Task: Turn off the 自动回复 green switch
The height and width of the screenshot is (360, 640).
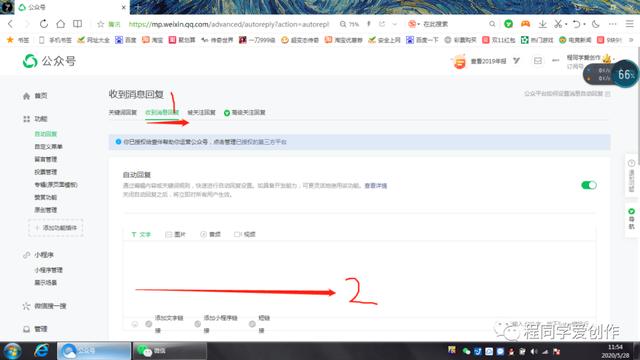Action: point(589,185)
